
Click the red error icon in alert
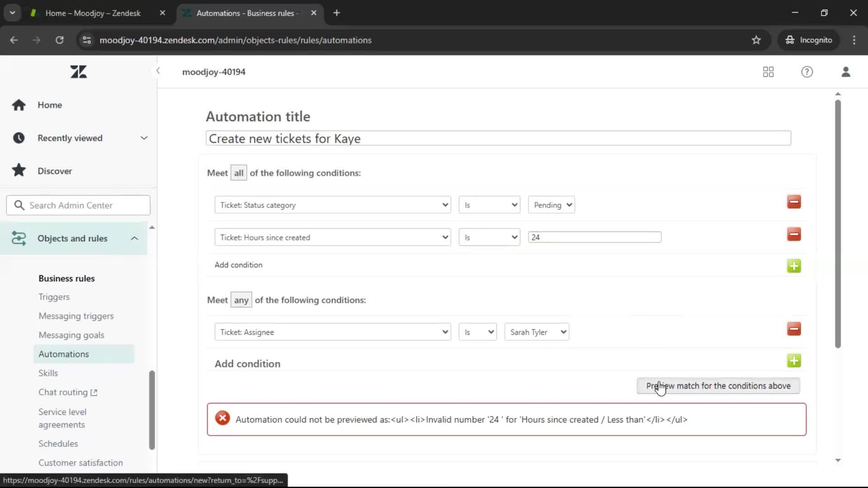point(222,418)
